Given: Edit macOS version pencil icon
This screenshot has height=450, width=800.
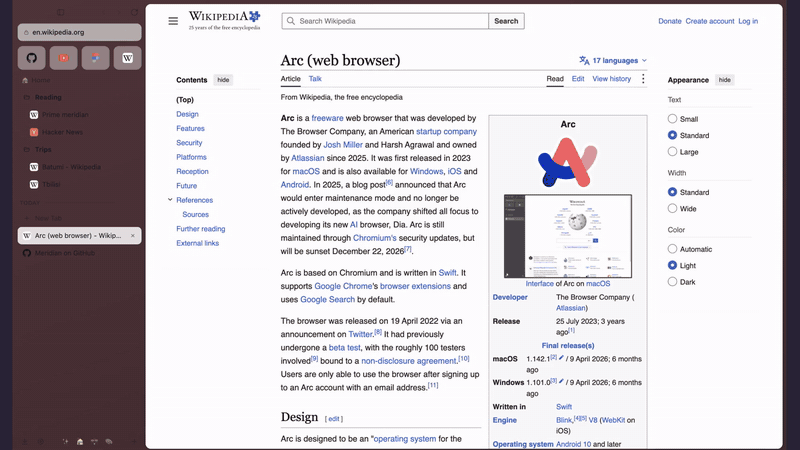Looking at the screenshot, I should 561,358.
